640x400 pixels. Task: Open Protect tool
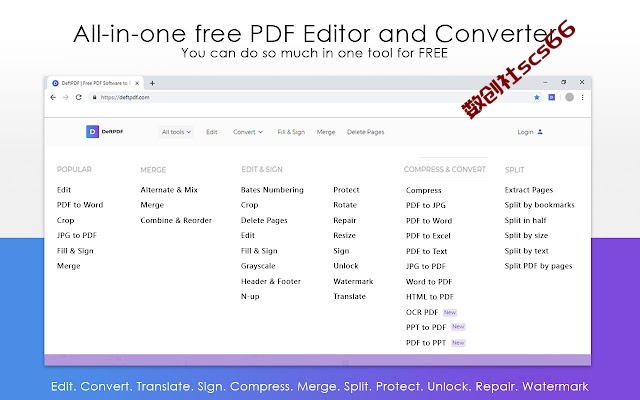(x=346, y=190)
